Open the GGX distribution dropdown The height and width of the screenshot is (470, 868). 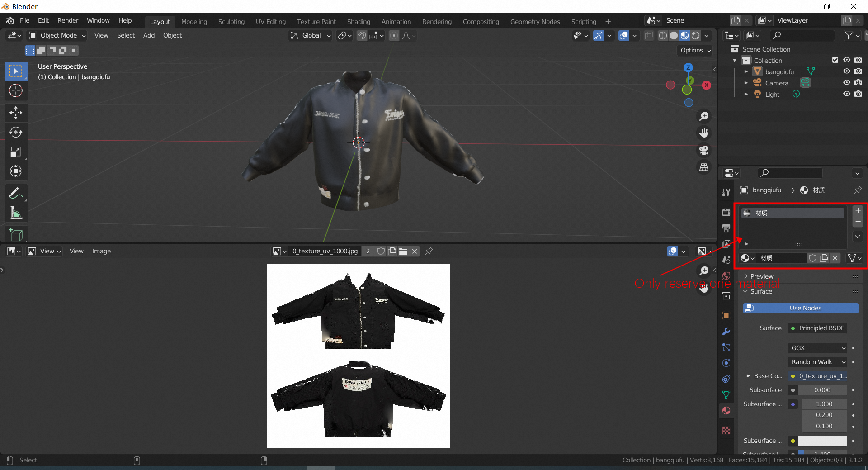click(x=816, y=348)
